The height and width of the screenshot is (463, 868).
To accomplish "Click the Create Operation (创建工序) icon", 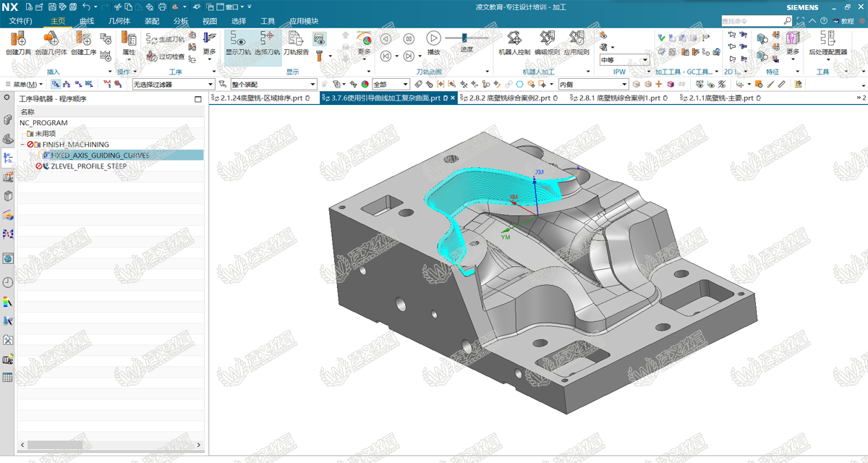I will coord(83,43).
